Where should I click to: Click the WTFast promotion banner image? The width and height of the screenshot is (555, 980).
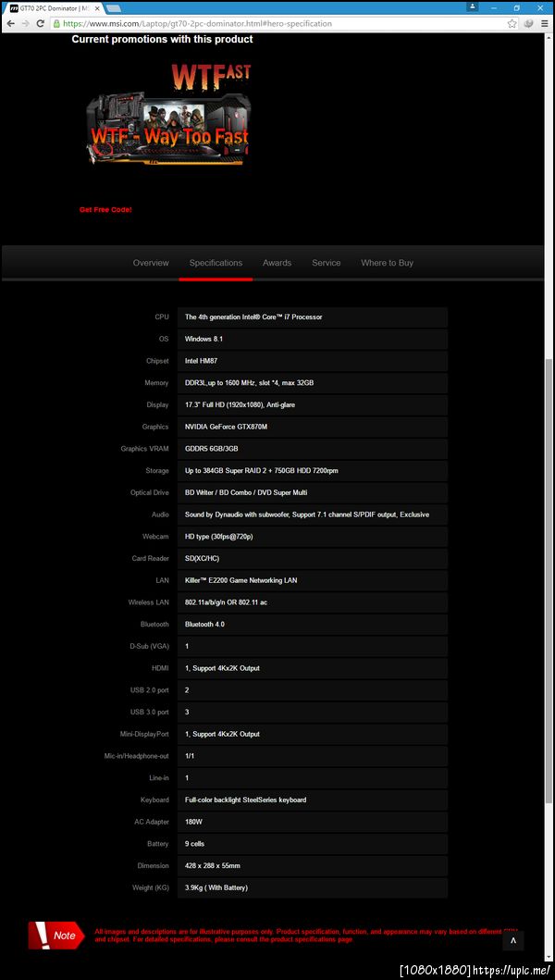[167, 115]
